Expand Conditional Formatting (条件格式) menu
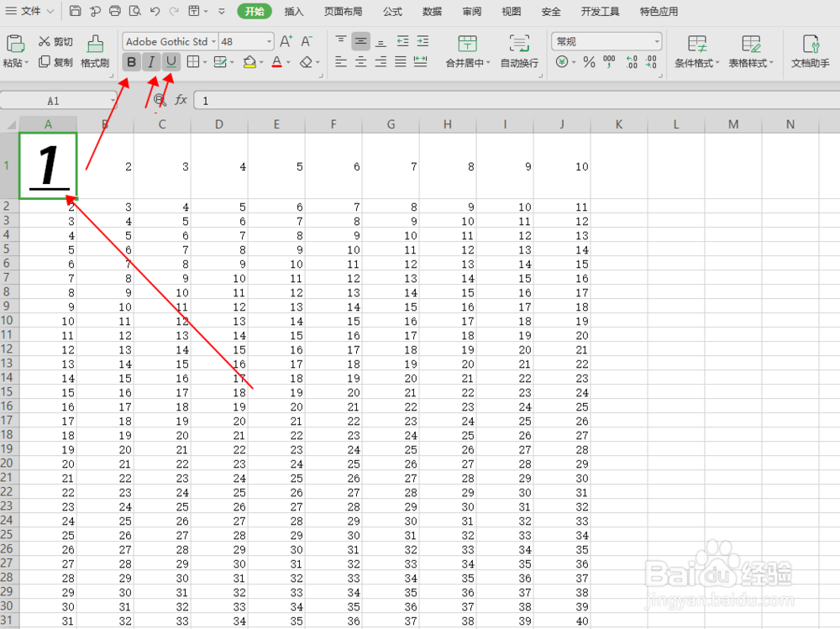The height and width of the screenshot is (629, 840). [697, 52]
